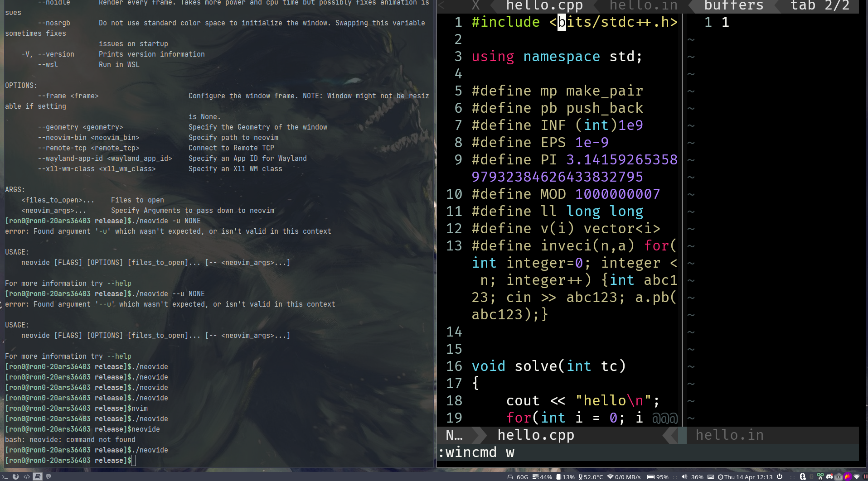Select the active book workspace icon
The image size is (868, 481).
coord(38,476)
